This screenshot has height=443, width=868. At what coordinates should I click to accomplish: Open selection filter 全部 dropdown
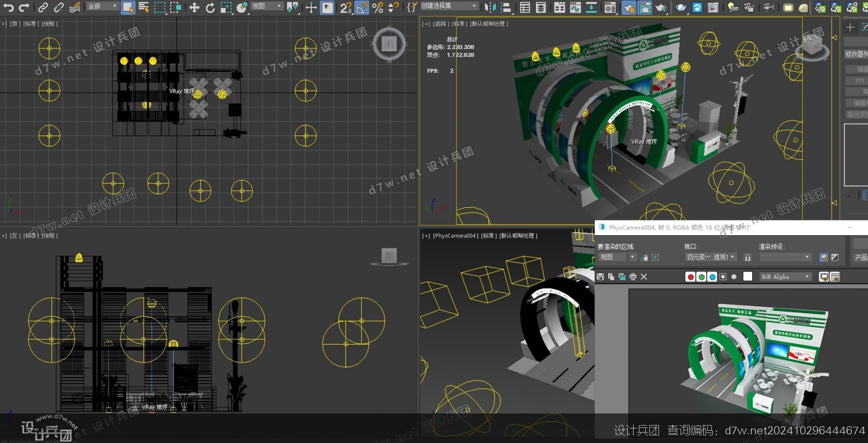click(102, 6)
